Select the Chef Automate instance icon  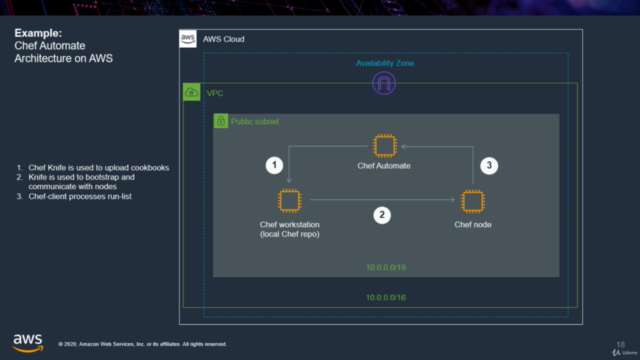(384, 146)
